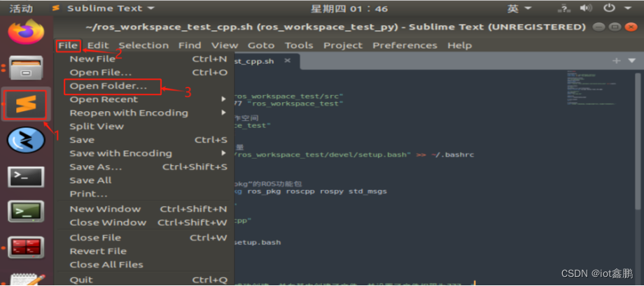Open the Preferences menu
644x286 pixels.
pyautogui.click(x=405, y=45)
